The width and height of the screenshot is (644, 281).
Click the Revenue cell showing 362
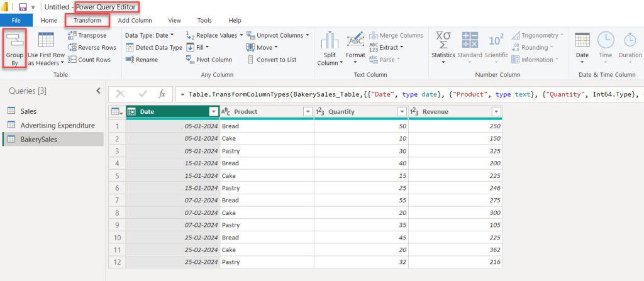click(x=455, y=250)
